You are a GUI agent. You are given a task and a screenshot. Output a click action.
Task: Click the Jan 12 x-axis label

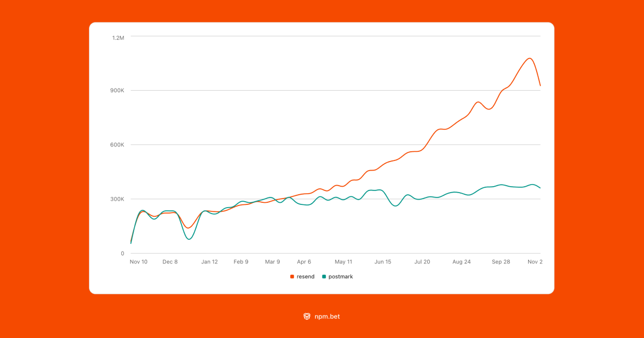[209, 262]
